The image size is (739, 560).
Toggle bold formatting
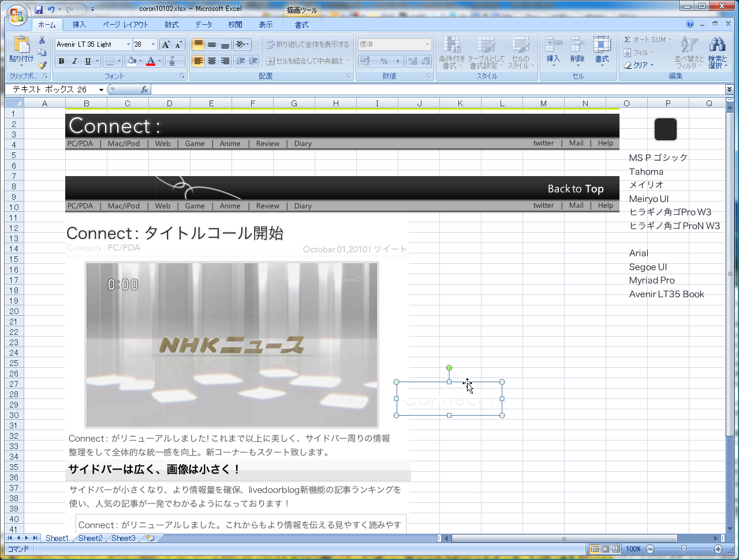[x=61, y=61]
